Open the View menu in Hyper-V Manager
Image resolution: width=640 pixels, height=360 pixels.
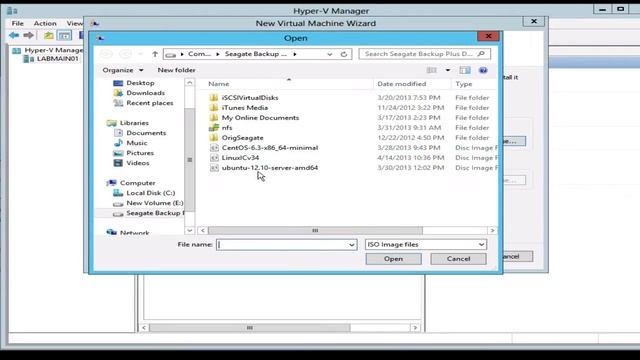[x=75, y=23]
